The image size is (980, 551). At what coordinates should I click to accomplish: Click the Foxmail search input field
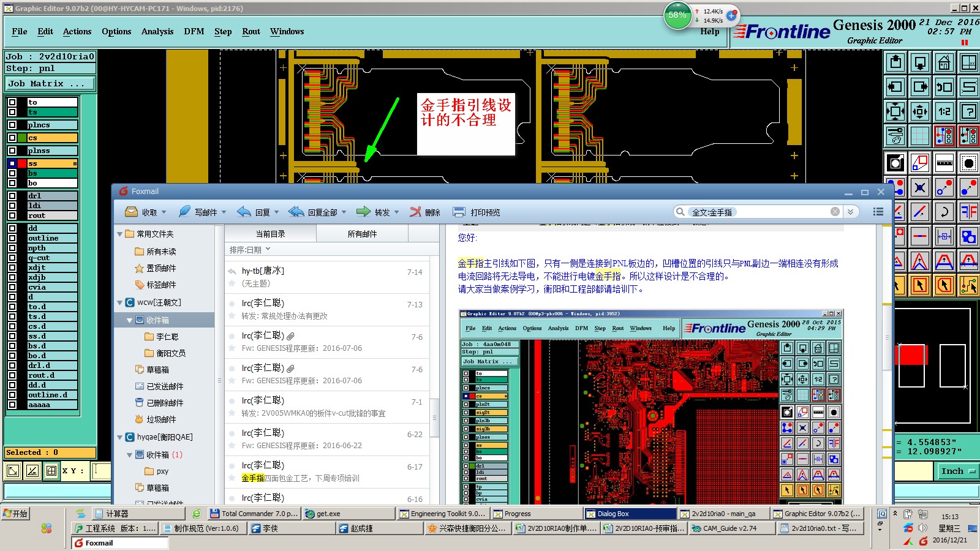(759, 212)
